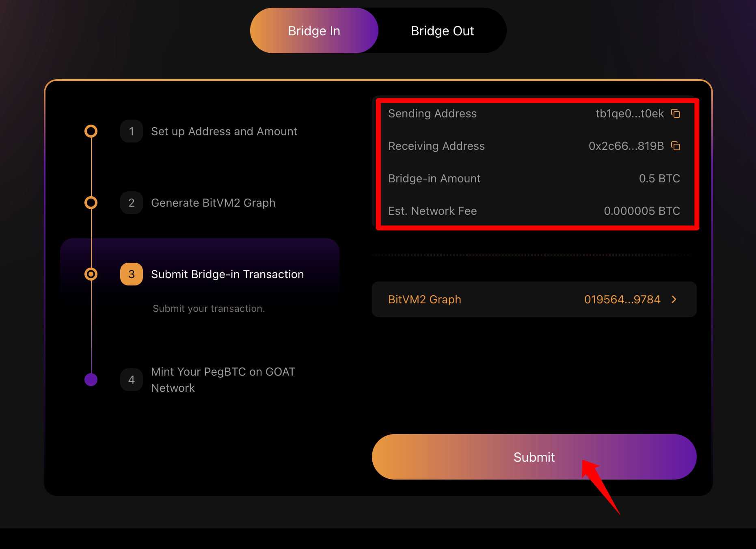Viewport: 756px width, 549px height.
Task: Click the step 2 number badge
Action: click(132, 203)
